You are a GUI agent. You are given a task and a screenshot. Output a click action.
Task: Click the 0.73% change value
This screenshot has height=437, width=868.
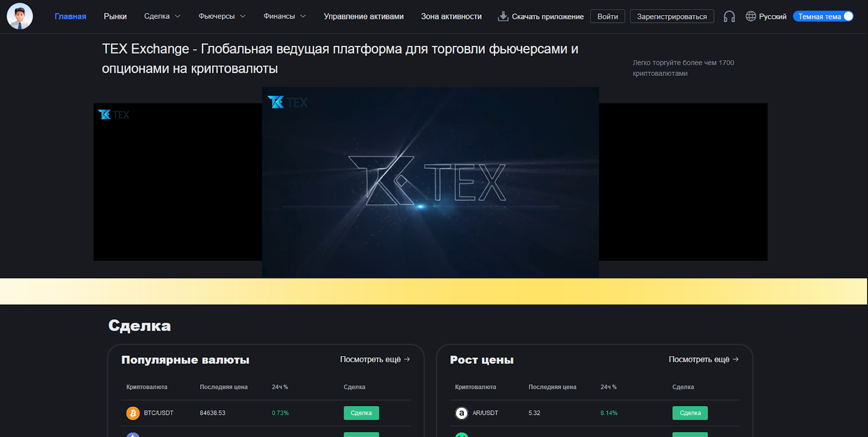280,413
